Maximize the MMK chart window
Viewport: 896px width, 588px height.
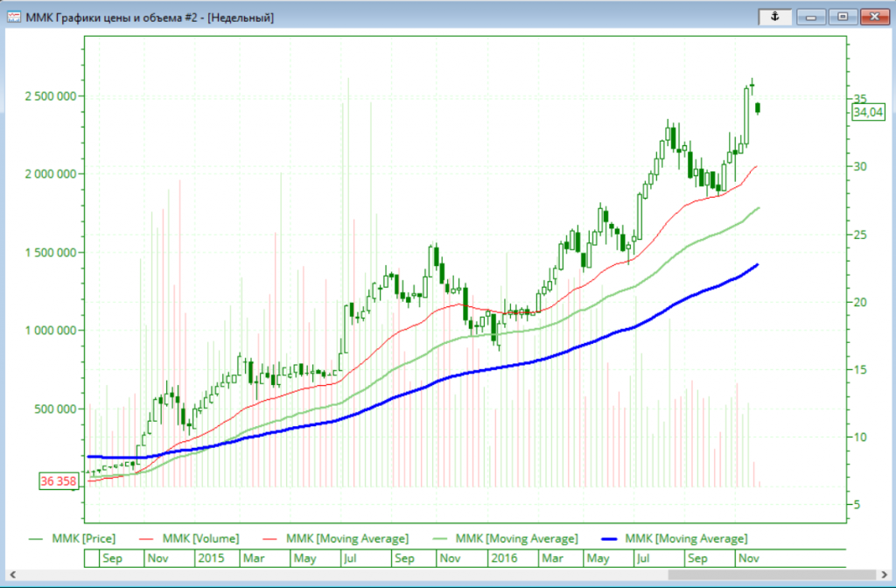(x=843, y=16)
